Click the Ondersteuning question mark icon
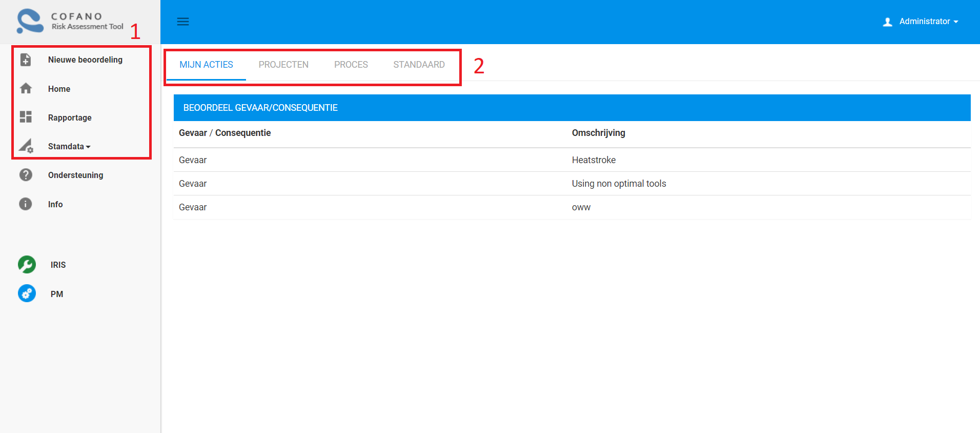Screen dimensions: 980x433 pyautogui.click(x=26, y=175)
